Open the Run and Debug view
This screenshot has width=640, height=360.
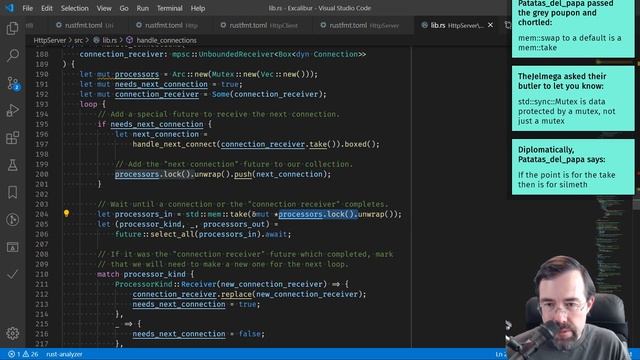[x=12, y=110]
